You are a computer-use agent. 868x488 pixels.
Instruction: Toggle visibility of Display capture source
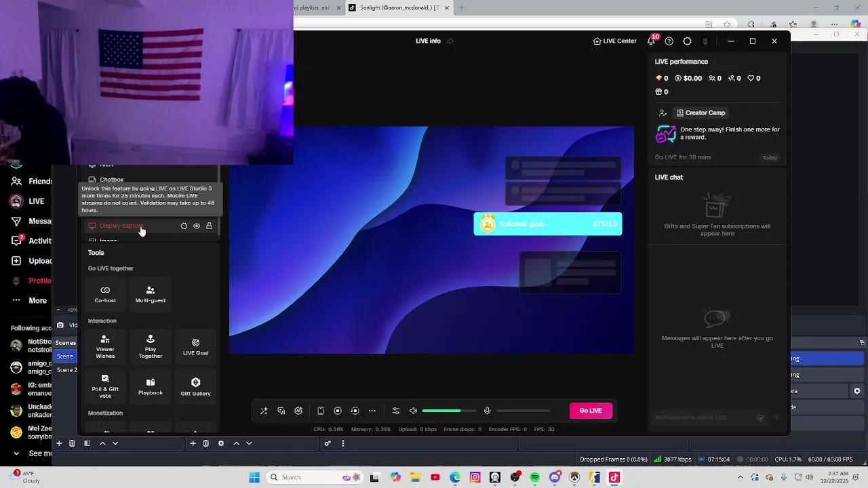(x=197, y=226)
